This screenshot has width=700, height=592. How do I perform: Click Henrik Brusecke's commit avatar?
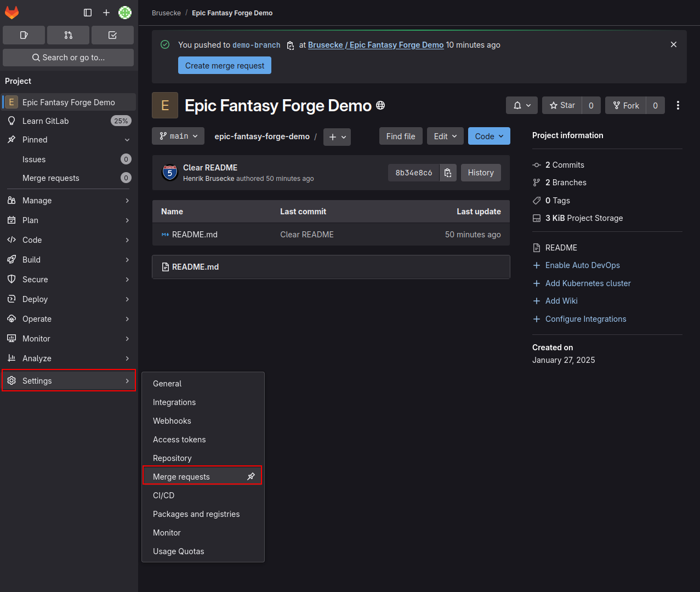point(170,173)
